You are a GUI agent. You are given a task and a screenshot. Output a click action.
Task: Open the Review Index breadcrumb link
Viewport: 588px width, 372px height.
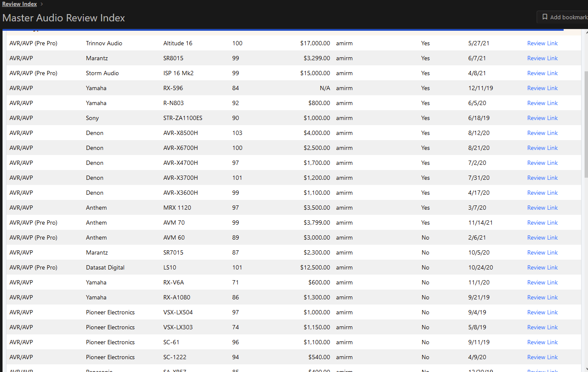[20, 4]
